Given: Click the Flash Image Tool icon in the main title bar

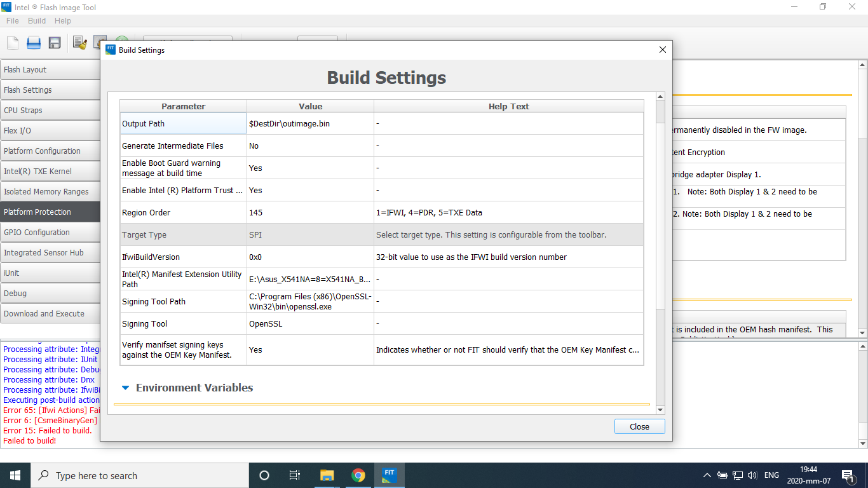Looking at the screenshot, I should (6, 6).
